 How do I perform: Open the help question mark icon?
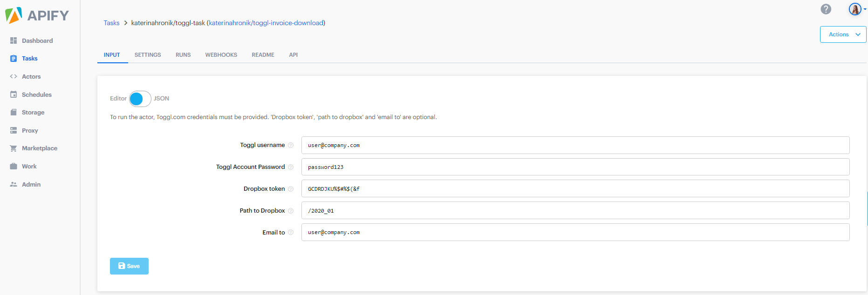(x=826, y=9)
